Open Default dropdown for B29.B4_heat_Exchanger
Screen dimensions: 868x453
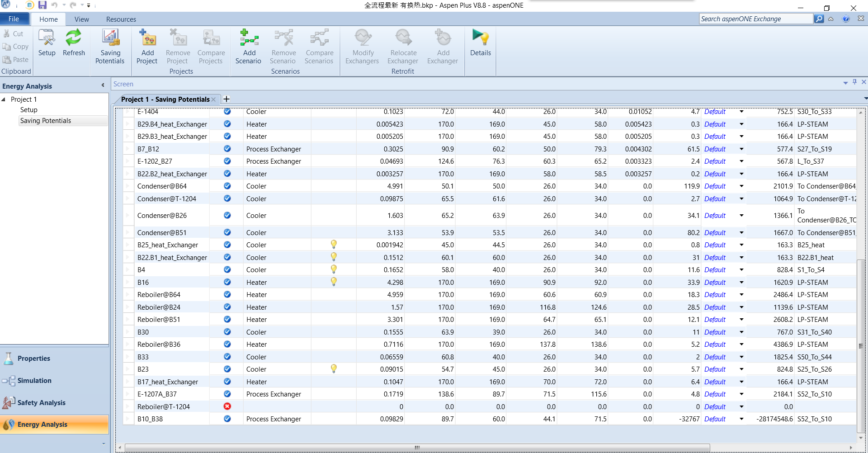(x=741, y=124)
